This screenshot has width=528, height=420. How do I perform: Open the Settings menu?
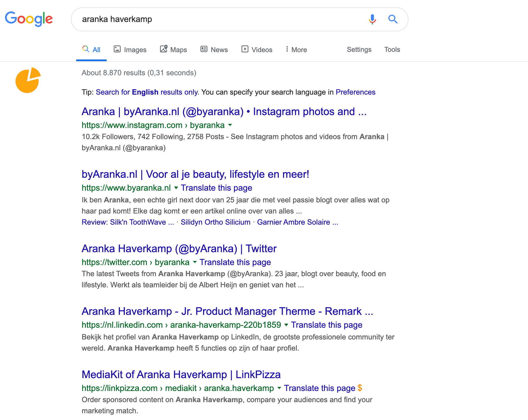point(359,49)
